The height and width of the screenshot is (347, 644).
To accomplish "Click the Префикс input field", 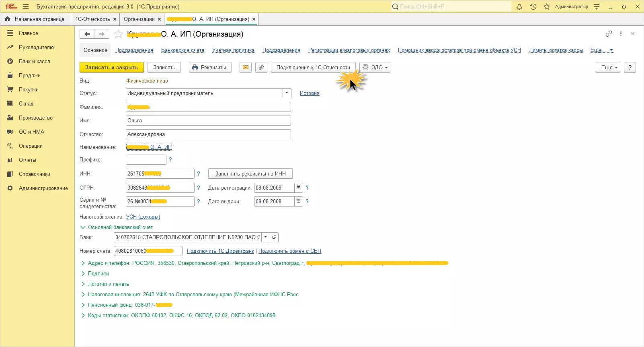I will pos(146,160).
